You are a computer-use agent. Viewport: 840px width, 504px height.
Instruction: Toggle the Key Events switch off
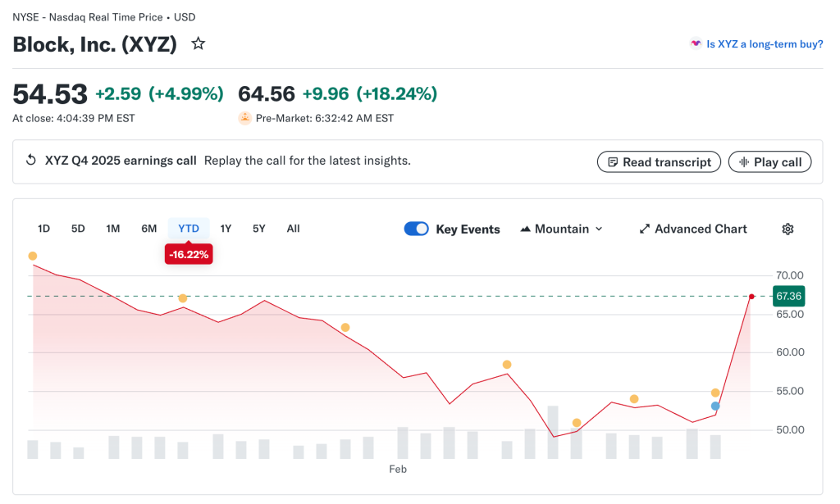point(416,229)
